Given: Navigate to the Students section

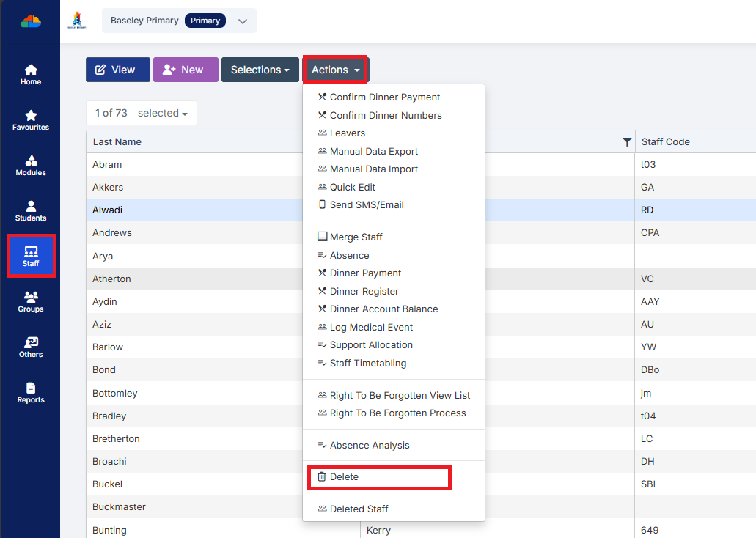Looking at the screenshot, I should pyautogui.click(x=30, y=211).
